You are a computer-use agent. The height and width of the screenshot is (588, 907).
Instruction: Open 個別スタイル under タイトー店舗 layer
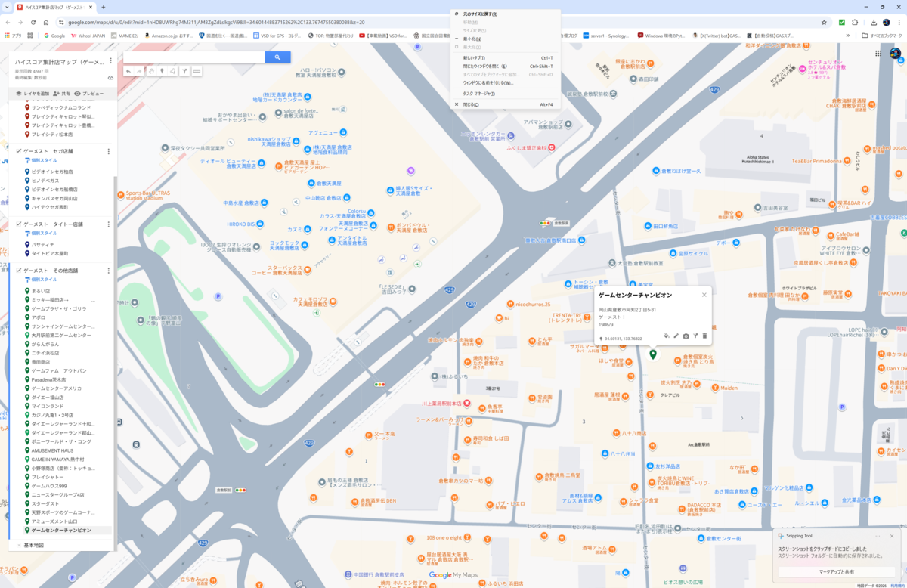pyautogui.click(x=41, y=234)
